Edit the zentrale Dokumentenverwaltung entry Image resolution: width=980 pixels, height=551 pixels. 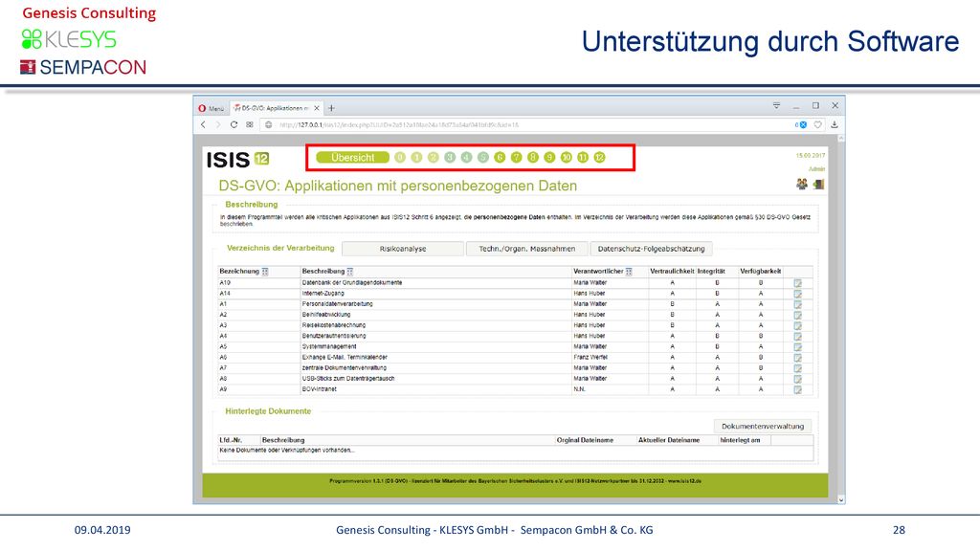[x=797, y=368]
